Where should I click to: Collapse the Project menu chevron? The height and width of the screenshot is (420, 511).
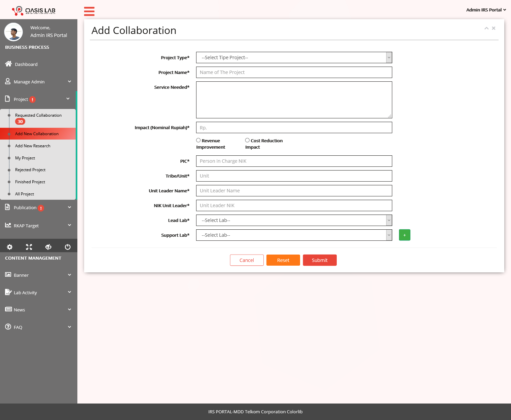(68, 99)
